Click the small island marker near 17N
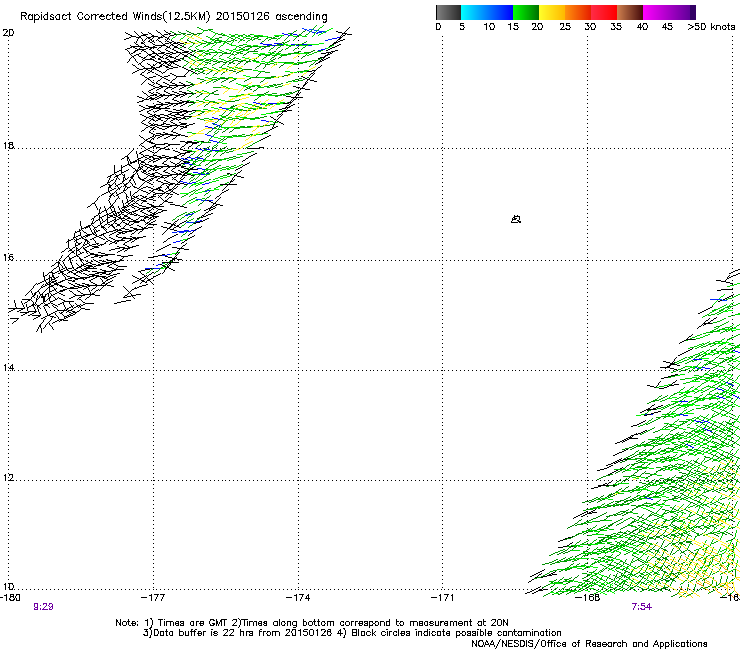The image size is (740, 650). (516, 219)
